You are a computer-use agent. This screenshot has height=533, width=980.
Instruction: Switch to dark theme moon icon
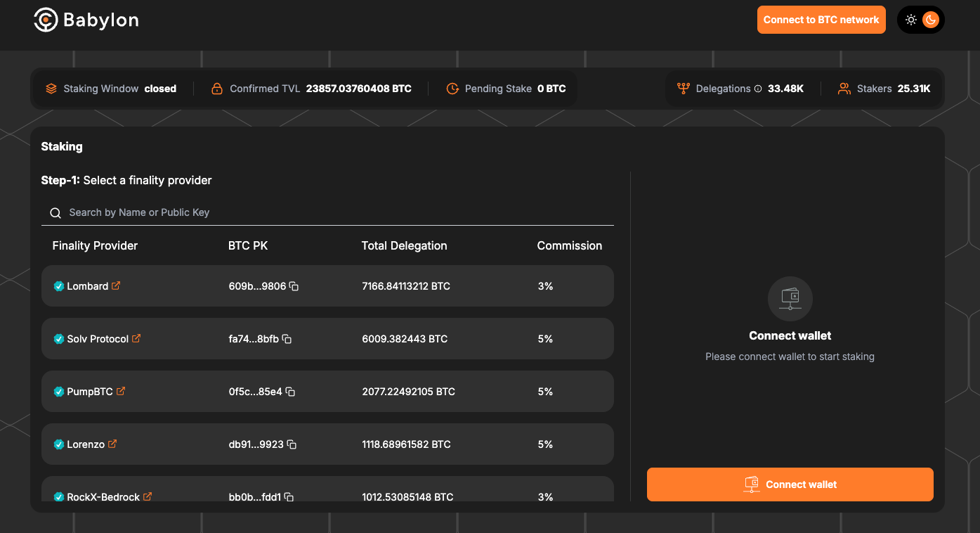pyautogui.click(x=931, y=20)
